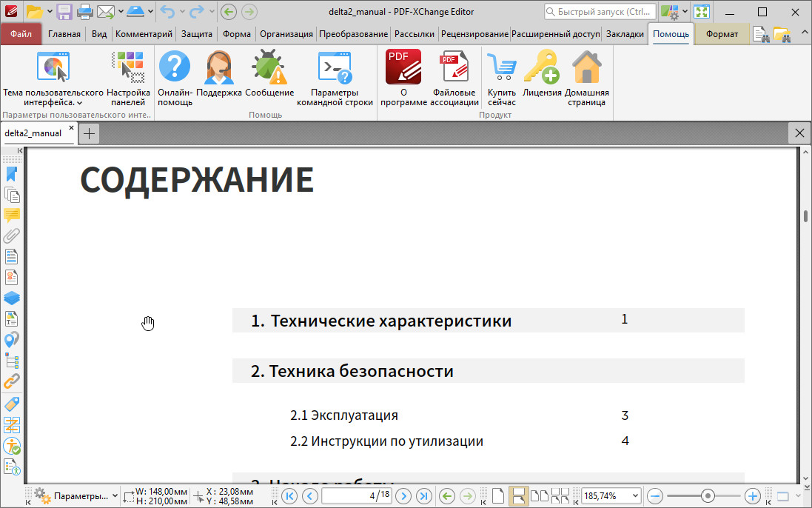
Task: Show the Layers pane in the sidebar
Action: (12, 298)
